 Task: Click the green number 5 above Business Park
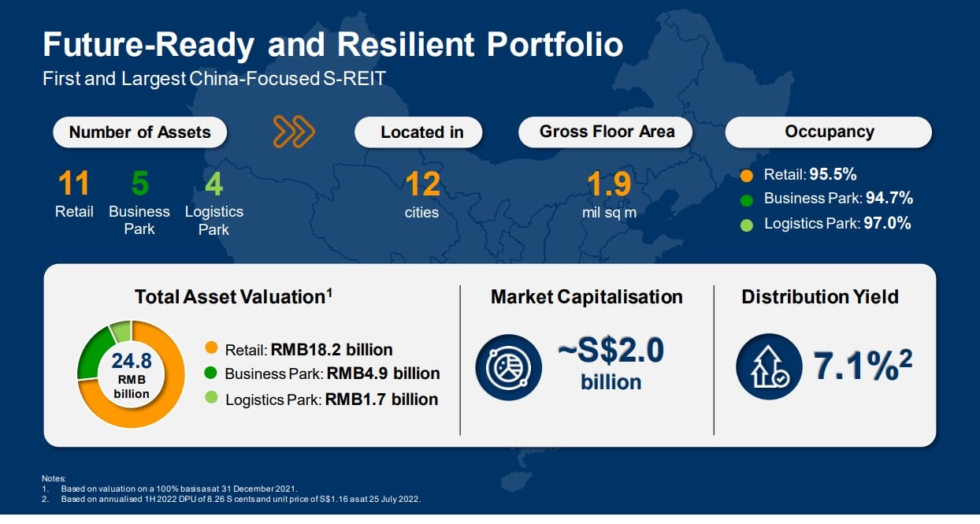[139, 184]
